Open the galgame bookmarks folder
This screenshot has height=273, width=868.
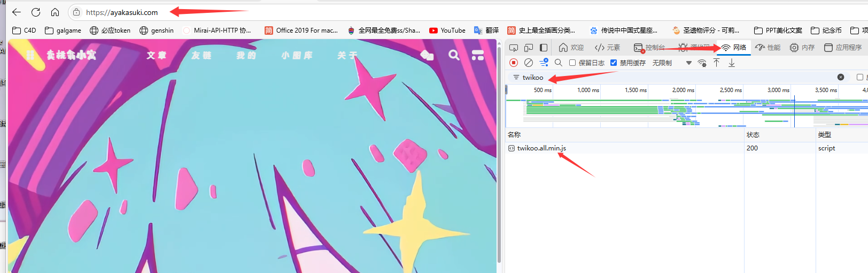pos(63,31)
